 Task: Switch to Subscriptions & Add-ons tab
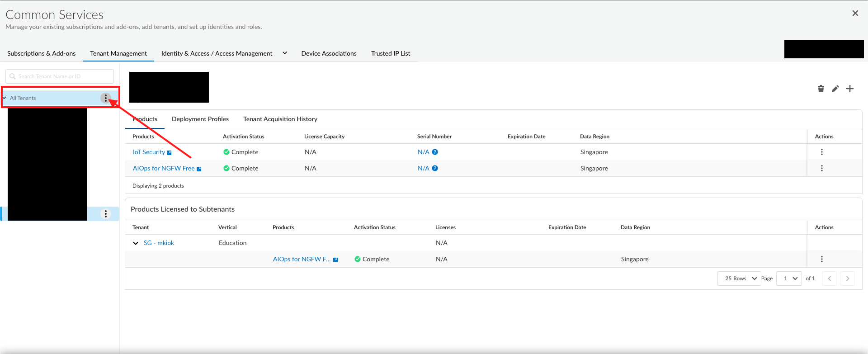41,53
